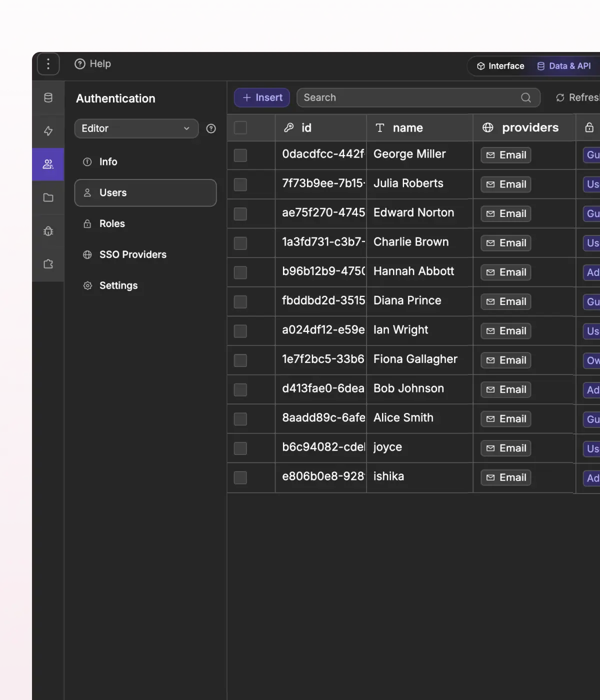Open the three-dot menu button
Viewport: 600px width, 700px height.
pos(48,64)
